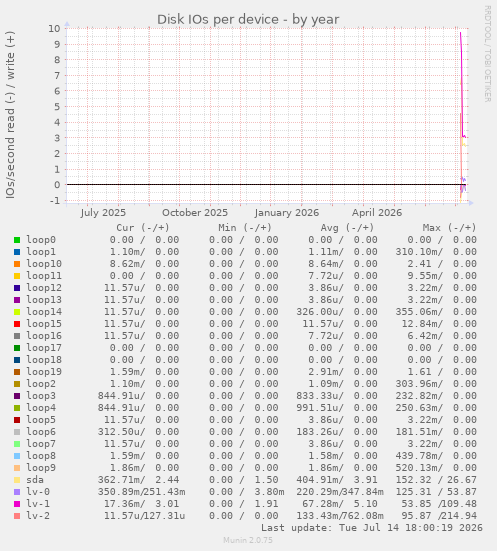Click the 'Munin 2.0.75' footer text

248,540
